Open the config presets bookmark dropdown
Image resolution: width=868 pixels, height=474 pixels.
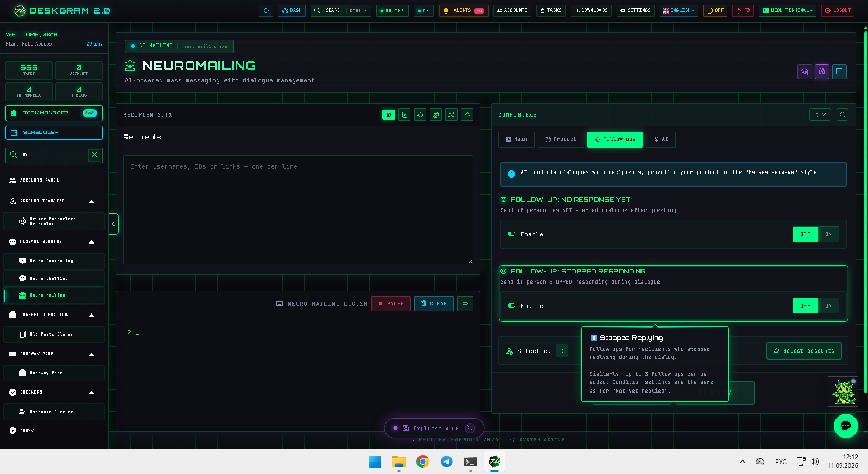820,114
